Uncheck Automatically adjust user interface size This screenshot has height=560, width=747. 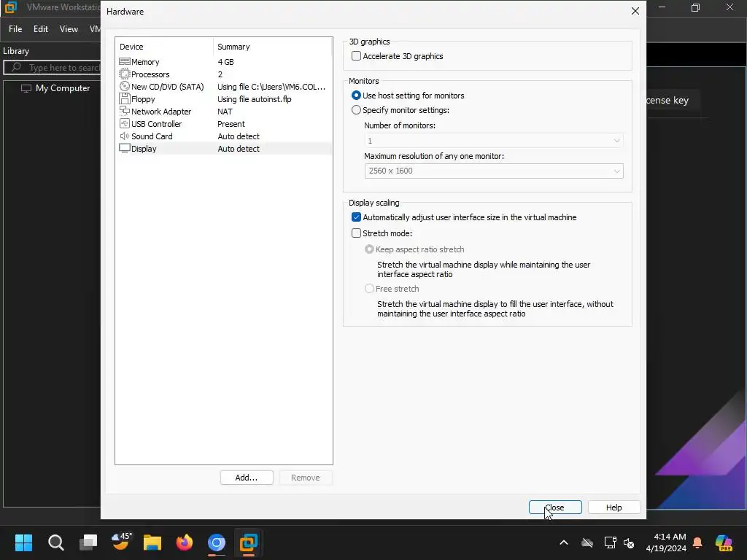point(356,217)
